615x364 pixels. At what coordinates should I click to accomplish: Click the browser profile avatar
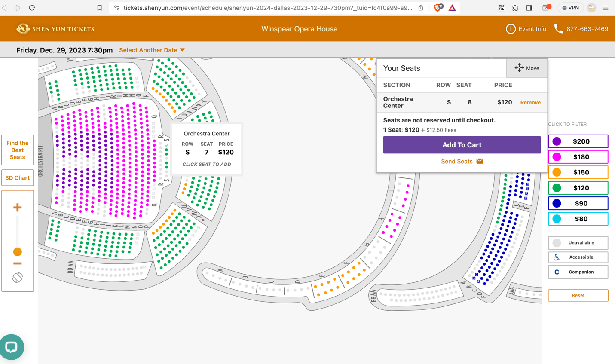click(592, 8)
